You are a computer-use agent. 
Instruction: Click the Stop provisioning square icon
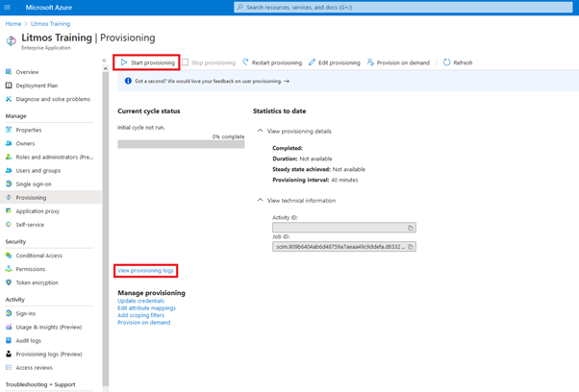tap(186, 62)
